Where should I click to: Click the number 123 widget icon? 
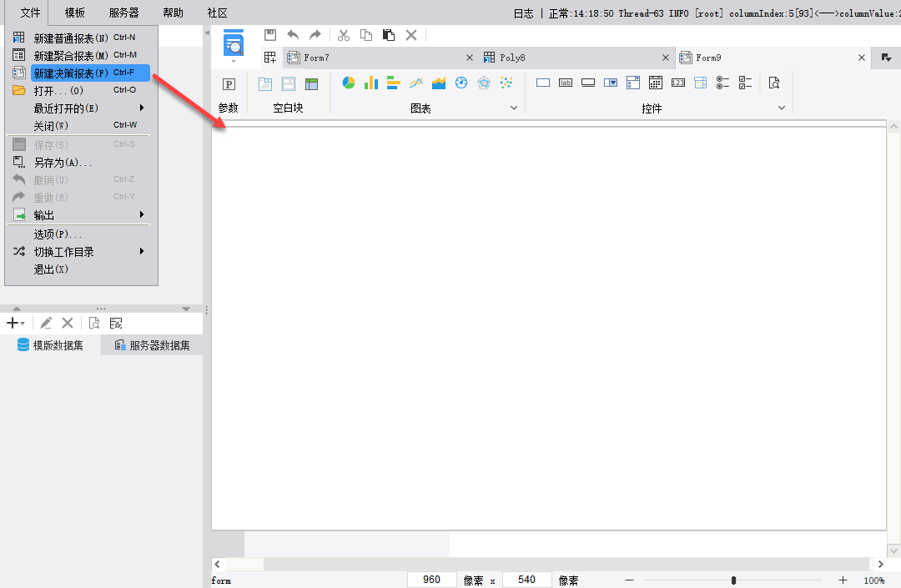click(x=678, y=83)
